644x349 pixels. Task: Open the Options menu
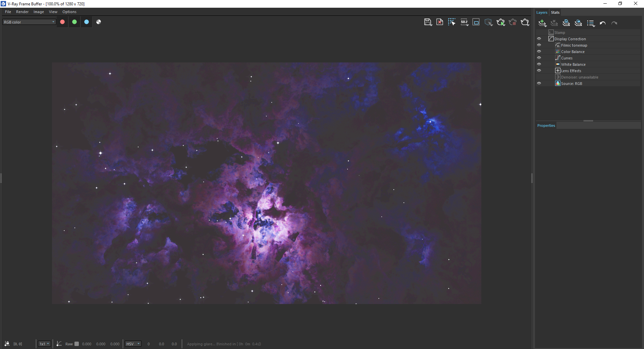tap(69, 12)
